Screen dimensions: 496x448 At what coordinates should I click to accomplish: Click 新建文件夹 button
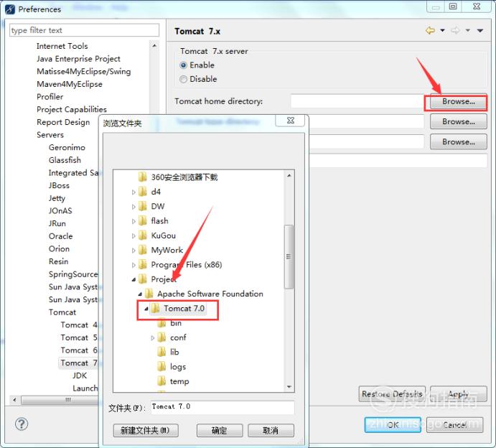[x=146, y=430]
